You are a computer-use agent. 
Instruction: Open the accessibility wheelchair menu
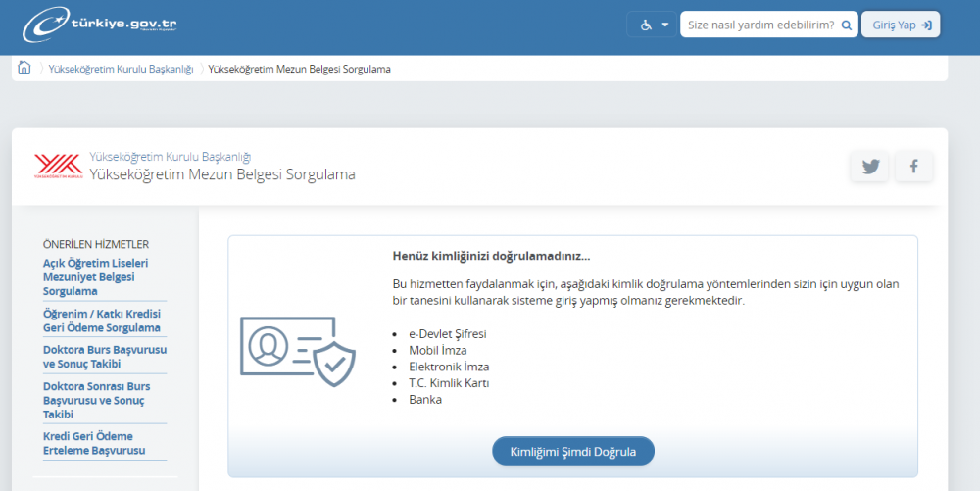(654, 25)
